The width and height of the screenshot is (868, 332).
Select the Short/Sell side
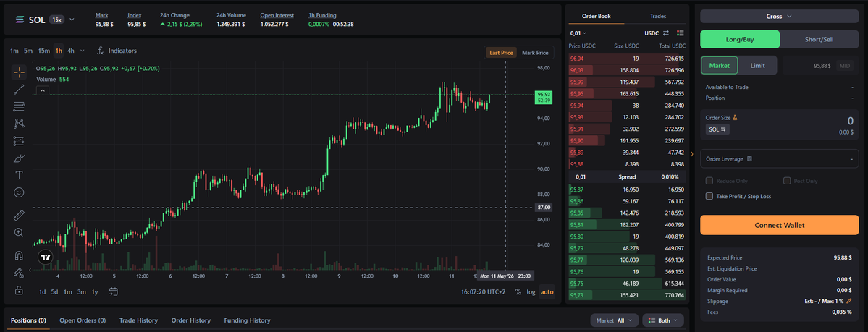(819, 39)
